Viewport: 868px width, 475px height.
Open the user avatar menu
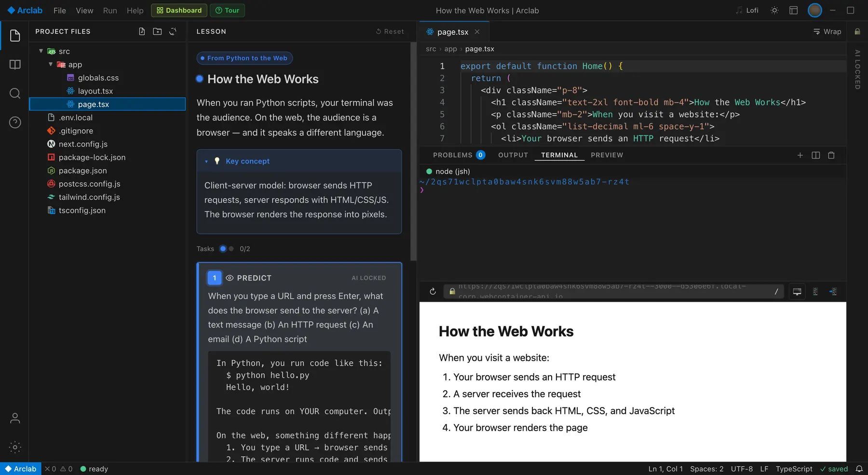pyautogui.click(x=814, y=10)
